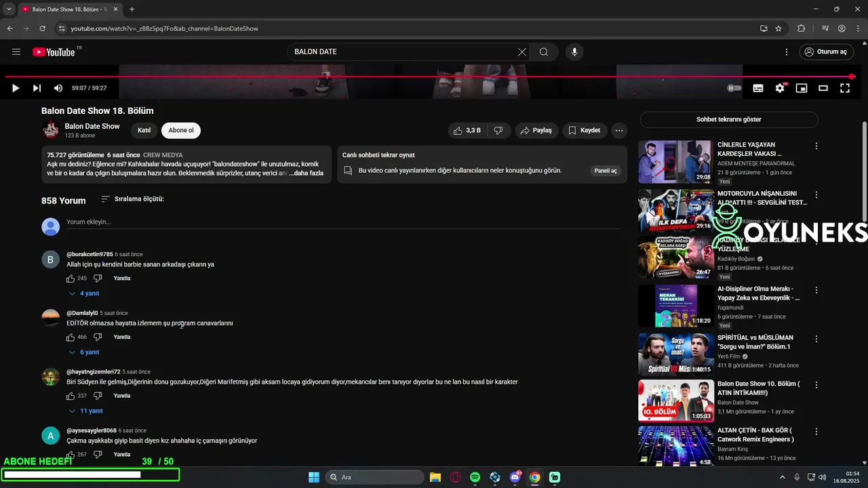Open the Balon Date Show 10. Bölüm title
Screen dimensions: 868x488
[x=759, y=388]
